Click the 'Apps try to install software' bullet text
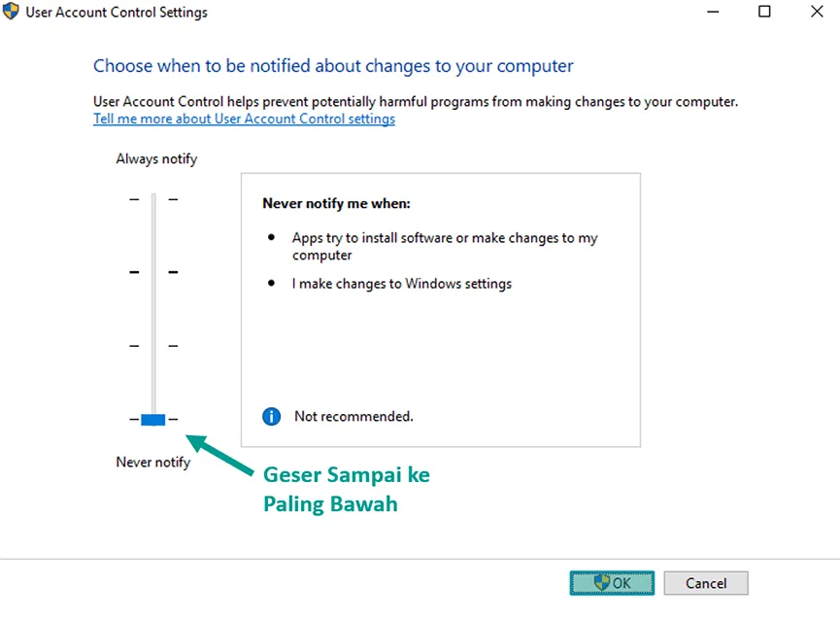840x620 pixels. (445, 246)
